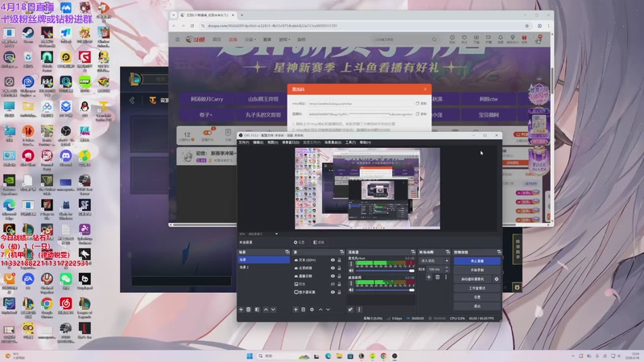Add a scene transition with the plus icon

(x=429, y=278)
